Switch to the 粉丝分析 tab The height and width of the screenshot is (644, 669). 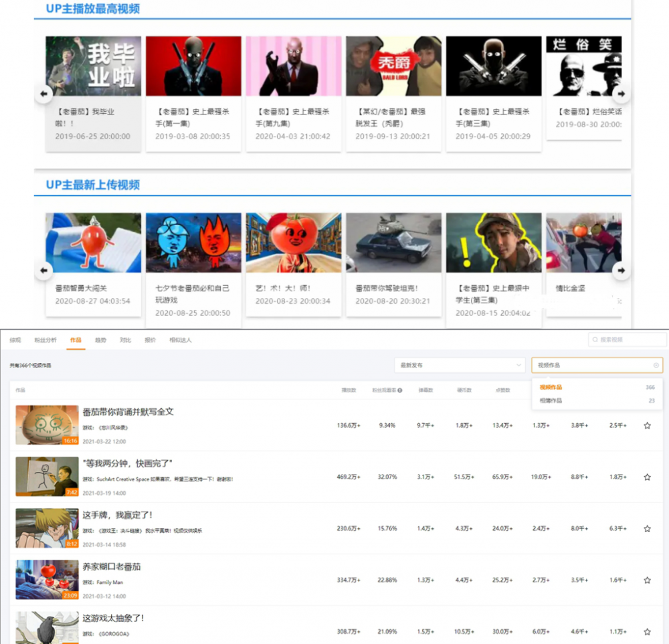pos(45,340)
